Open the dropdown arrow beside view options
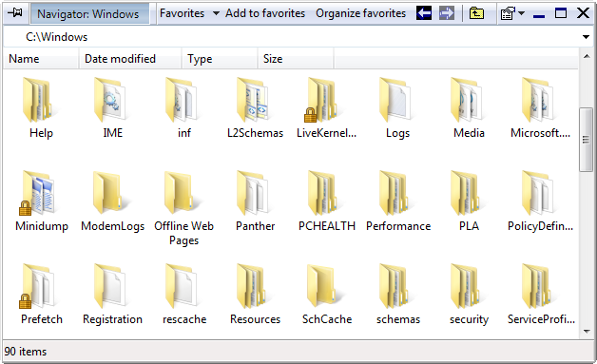 [522, 13]
